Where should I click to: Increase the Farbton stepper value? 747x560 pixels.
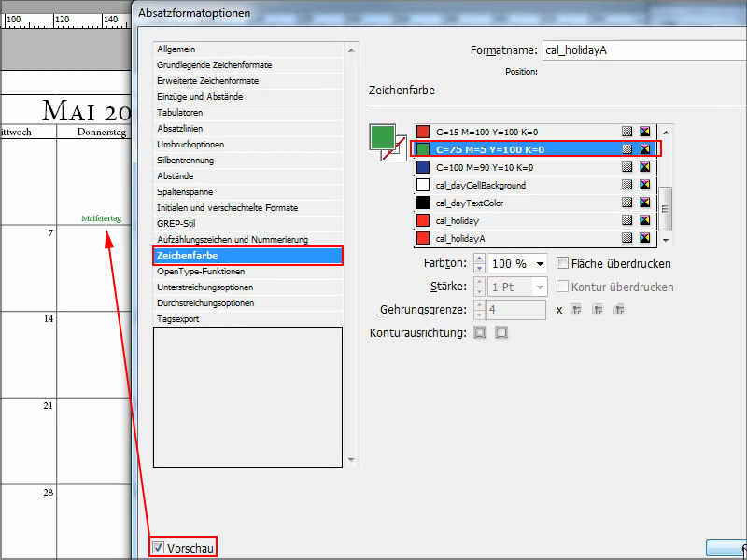pos(479,259)
